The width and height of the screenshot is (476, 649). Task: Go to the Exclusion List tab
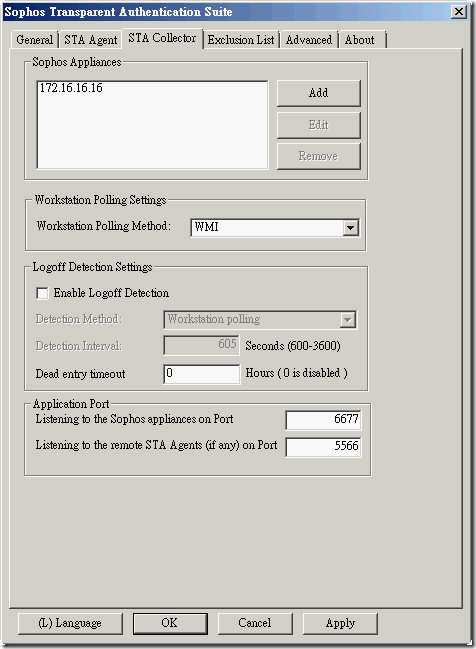[241, 40]
